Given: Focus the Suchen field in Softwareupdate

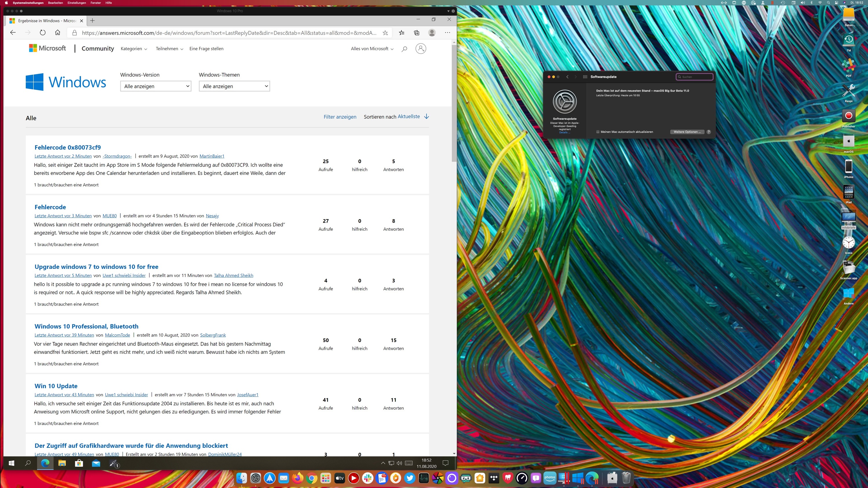Looking at the screenshot, I should 694,77.
